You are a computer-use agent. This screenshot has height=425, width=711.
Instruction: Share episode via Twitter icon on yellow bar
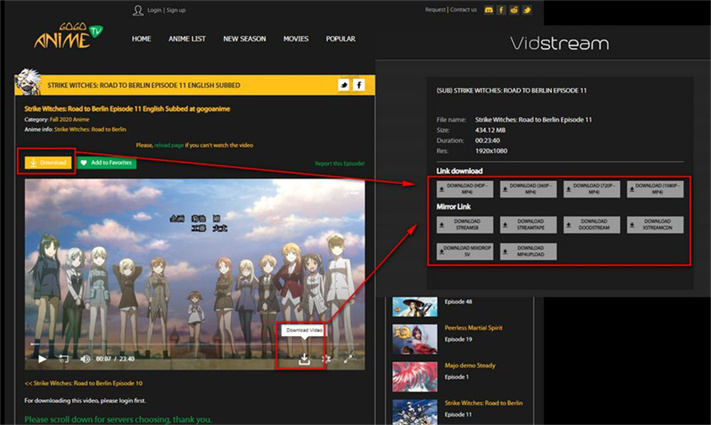[344, 85]
